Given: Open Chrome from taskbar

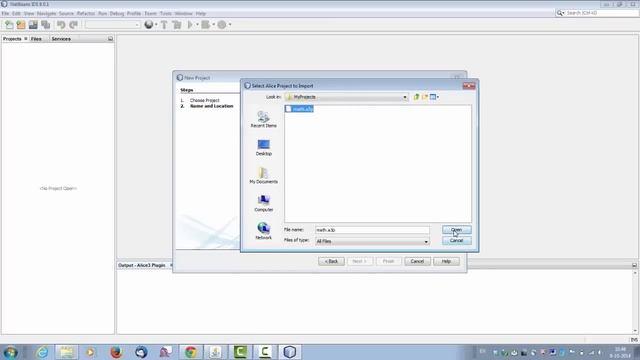Looking at the screenshot, I should (x=191, y=352).
